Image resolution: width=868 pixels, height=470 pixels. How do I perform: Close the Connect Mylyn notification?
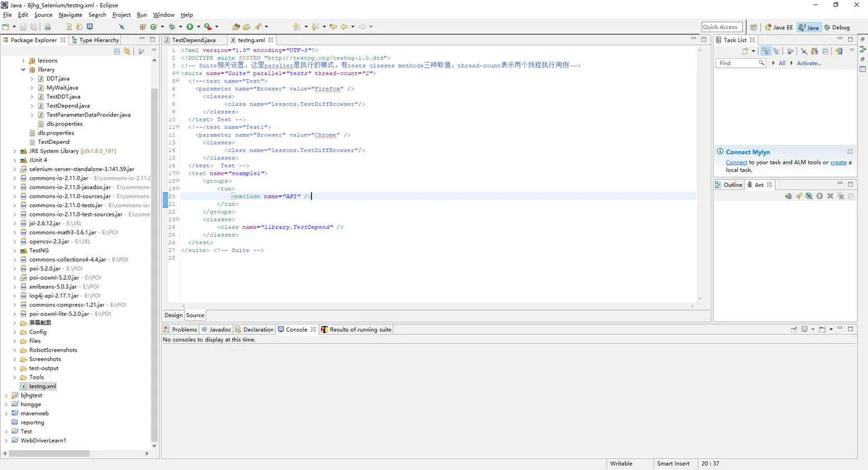pos(849,151)
